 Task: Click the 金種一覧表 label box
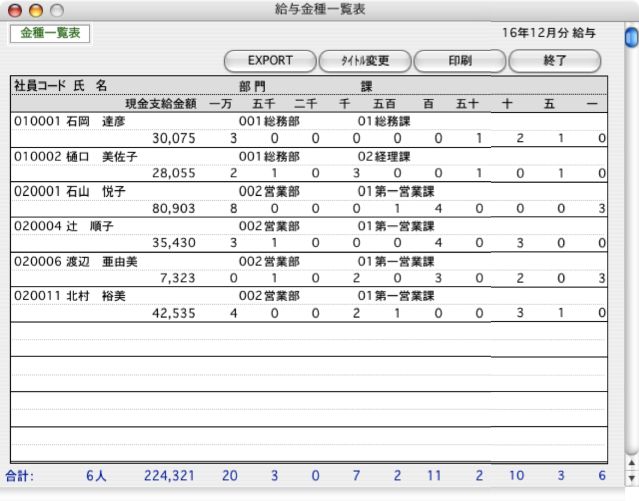(50, 34)
